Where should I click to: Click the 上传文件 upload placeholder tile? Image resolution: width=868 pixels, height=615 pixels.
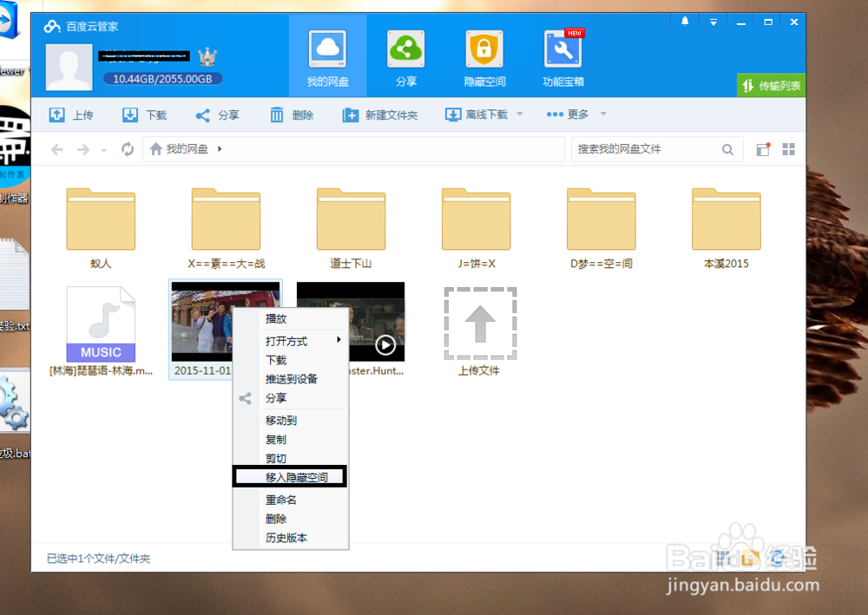480,323
